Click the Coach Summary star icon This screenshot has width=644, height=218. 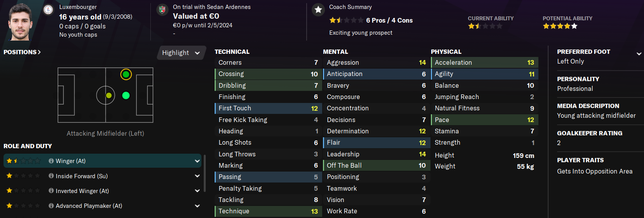point(318,10)
